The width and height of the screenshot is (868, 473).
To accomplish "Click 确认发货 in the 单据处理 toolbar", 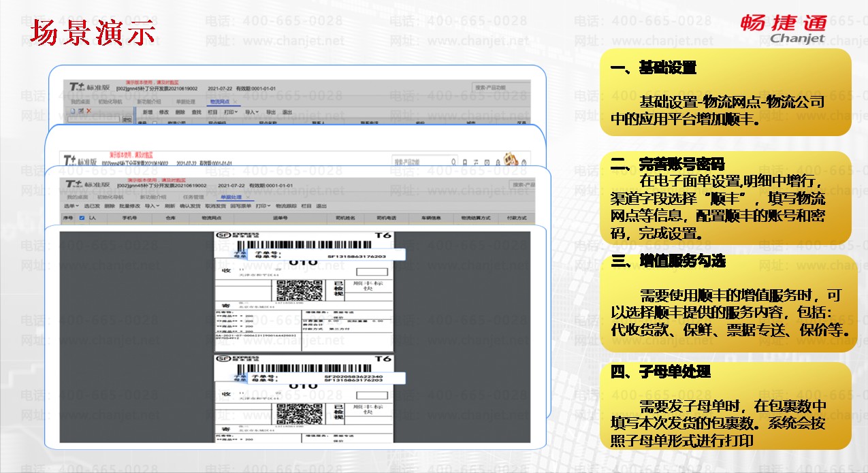I will (190, 206).
